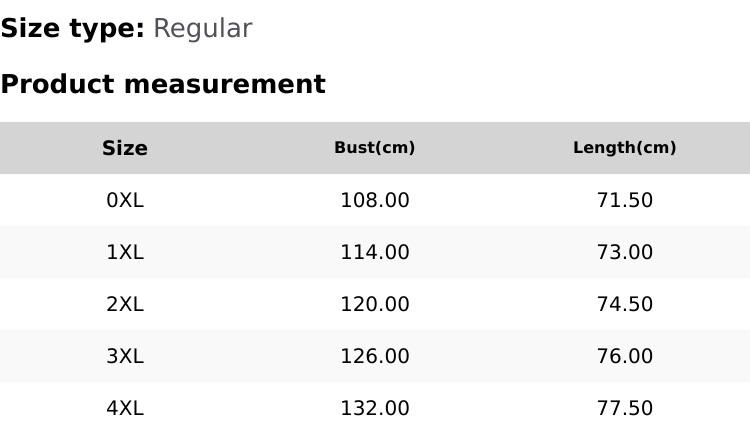750x434 pixels.
Task: Select the 3XL size label
Action: [x=125, y=356]
